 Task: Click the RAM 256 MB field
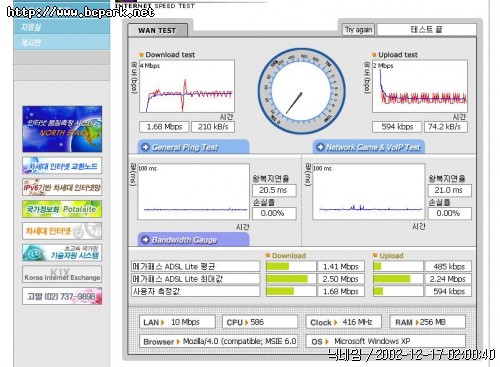coord(428,322)
